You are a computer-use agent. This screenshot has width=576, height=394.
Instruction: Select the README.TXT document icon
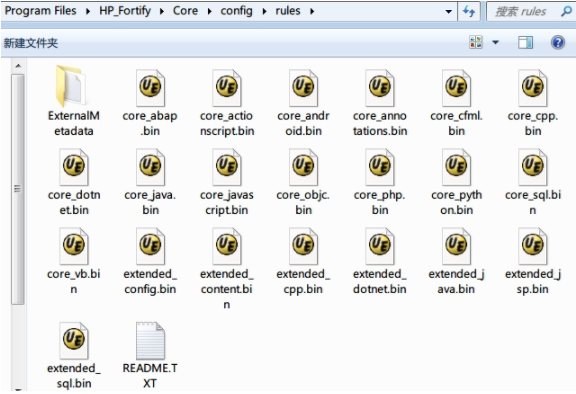150,340
